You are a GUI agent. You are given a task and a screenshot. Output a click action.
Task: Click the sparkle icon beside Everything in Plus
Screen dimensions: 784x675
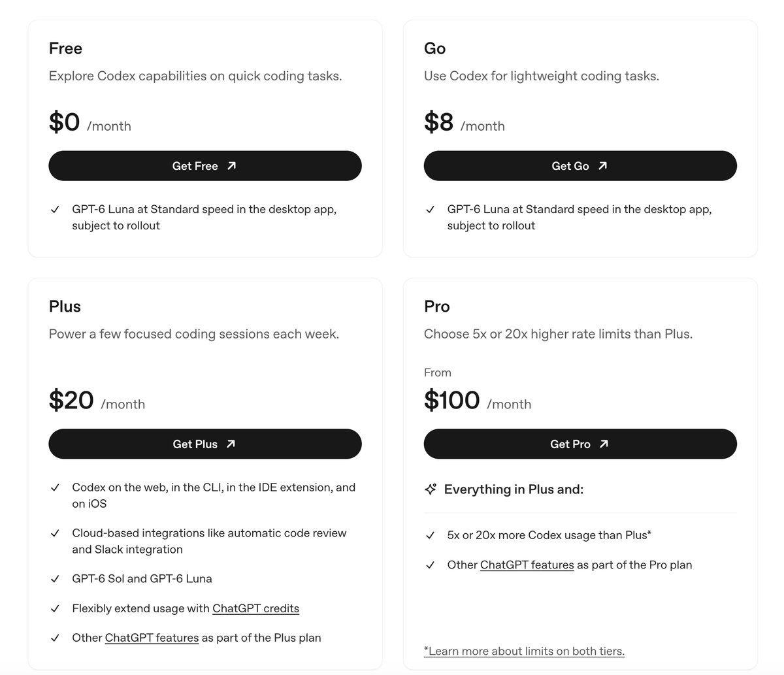coord(431,489)
